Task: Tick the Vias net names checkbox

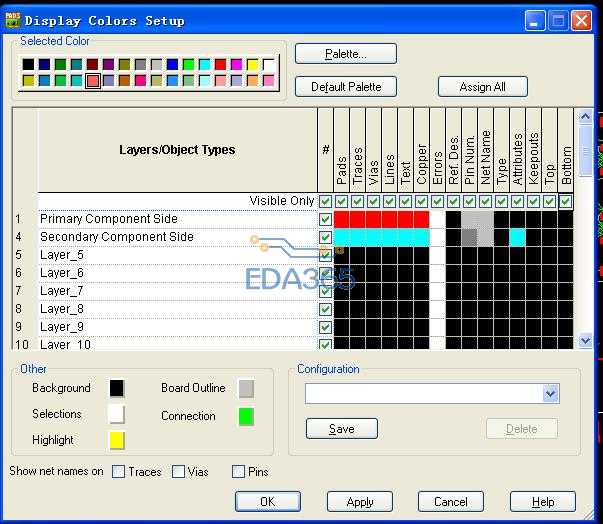Action: 178,472
